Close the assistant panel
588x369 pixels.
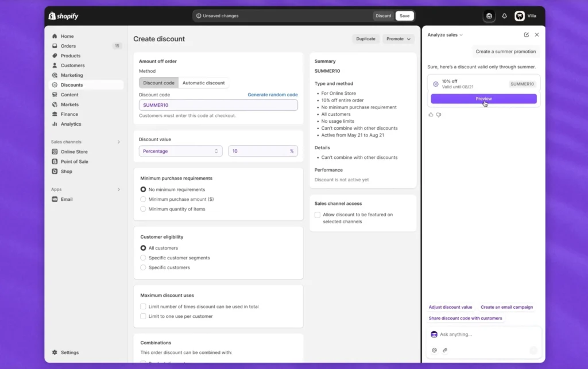click(537, 35)
